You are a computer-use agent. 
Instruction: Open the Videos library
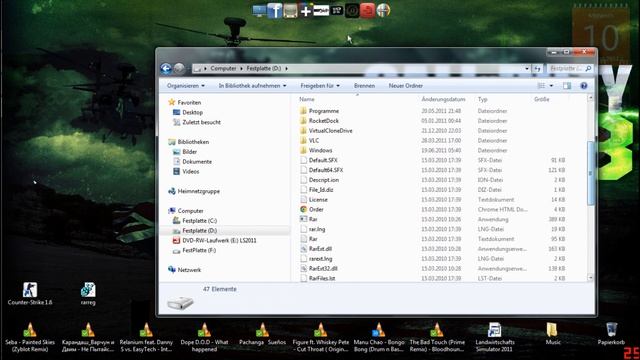[191, 171]
